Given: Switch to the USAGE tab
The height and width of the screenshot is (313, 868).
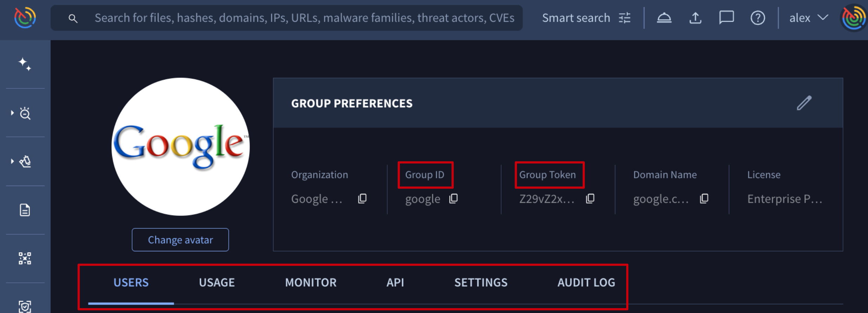Looking at the screenshot, I should pyautogui.click(x=217, y=282).
